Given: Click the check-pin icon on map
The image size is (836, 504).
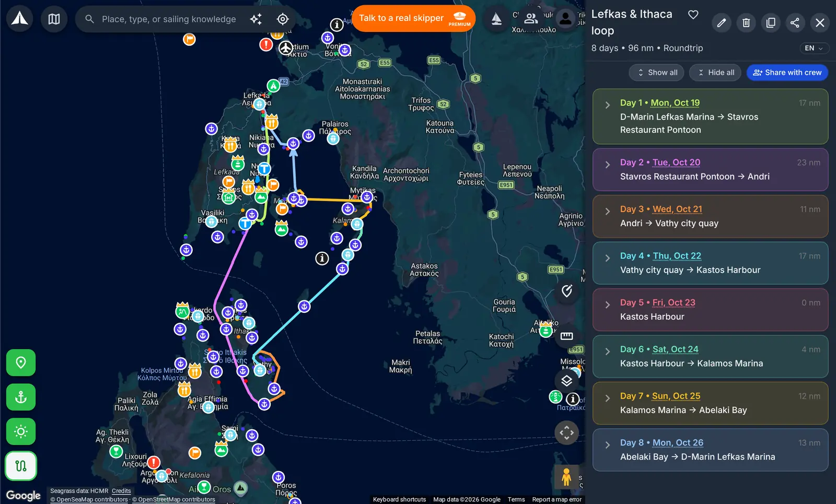Looking at the screenshot, I should pyautogui.click(x=567, y=291).
